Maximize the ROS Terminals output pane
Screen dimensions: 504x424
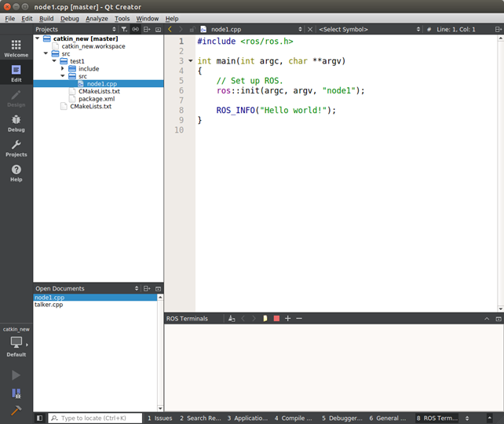[x=487, y=319]
